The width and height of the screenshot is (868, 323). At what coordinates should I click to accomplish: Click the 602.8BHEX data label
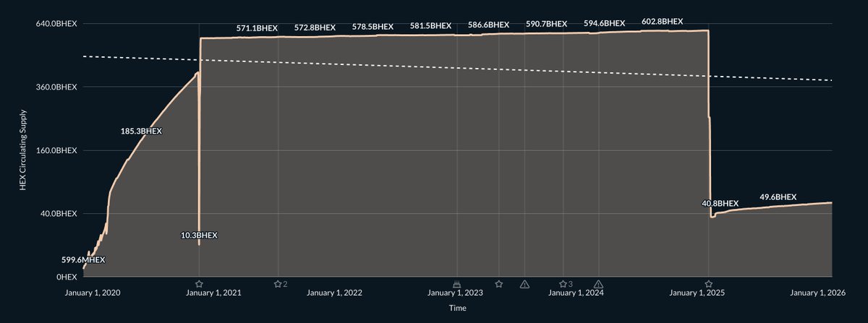[x=662, y=22]
